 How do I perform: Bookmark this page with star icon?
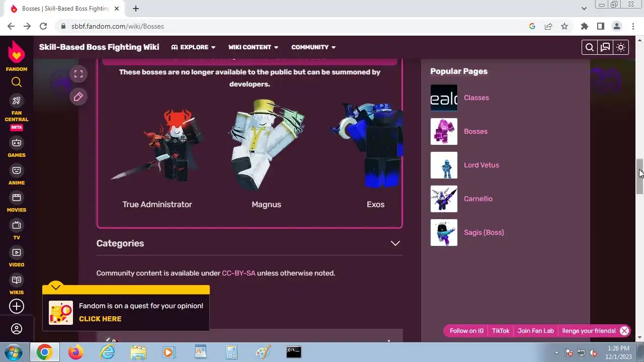tap(565, 26)
